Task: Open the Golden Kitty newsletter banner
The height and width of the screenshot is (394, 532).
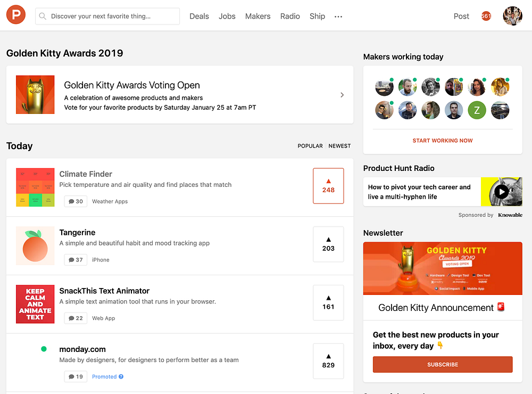Action: click(x=443, y=268)
